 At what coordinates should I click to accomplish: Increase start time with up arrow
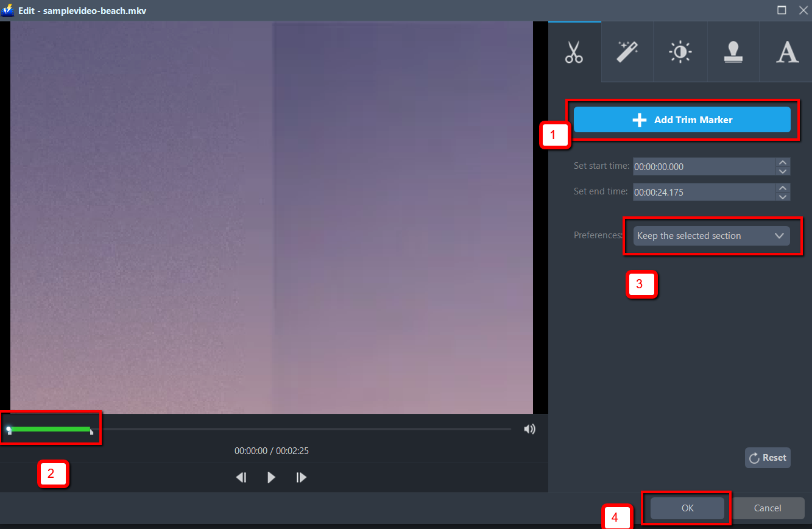[783, 162]
